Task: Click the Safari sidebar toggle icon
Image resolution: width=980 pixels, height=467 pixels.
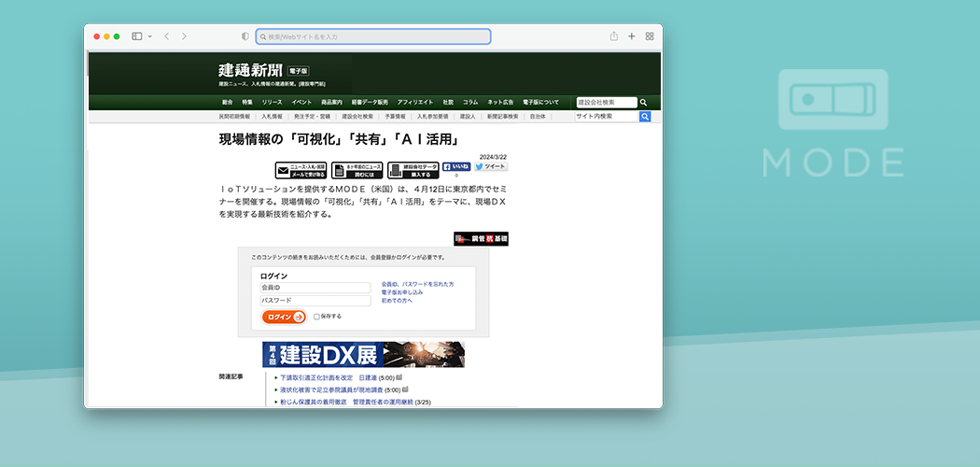Action: 136,36
